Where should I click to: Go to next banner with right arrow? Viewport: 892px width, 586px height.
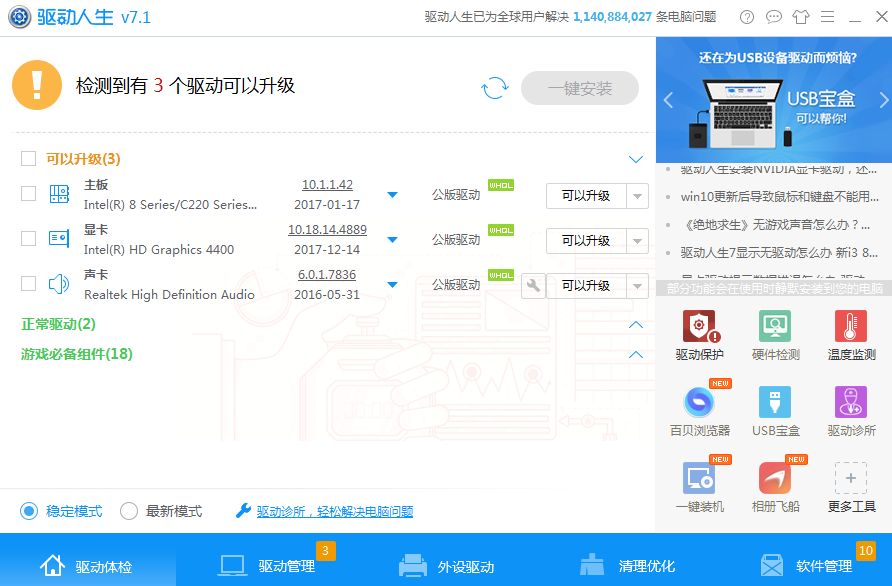(x=883, y=100)
